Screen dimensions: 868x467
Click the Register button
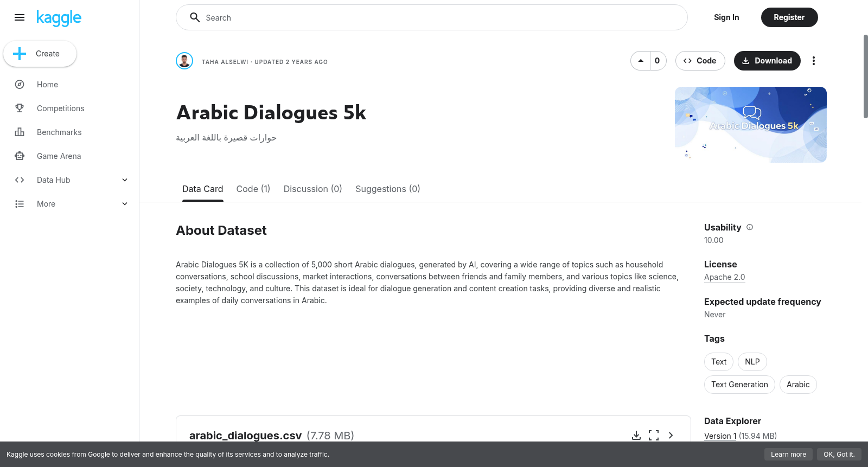coord(789,17)
